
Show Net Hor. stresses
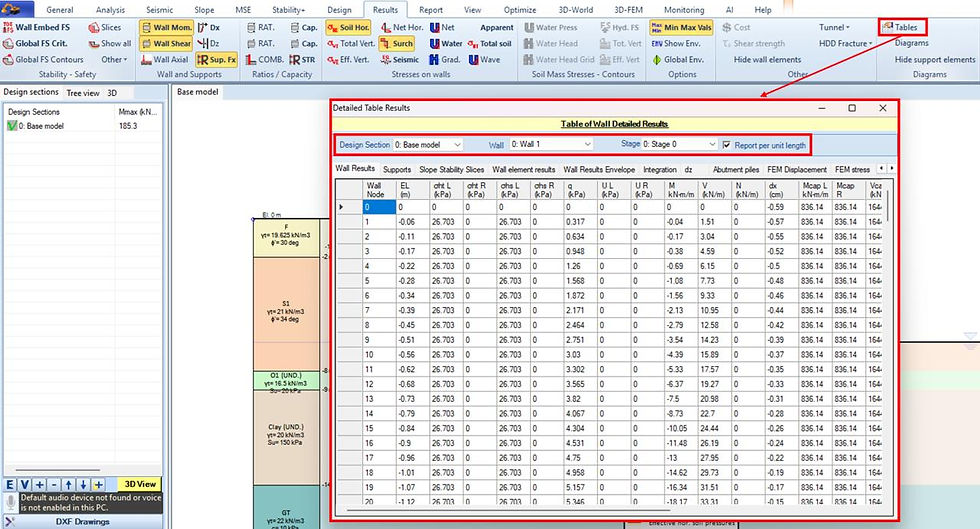[402, 28]
